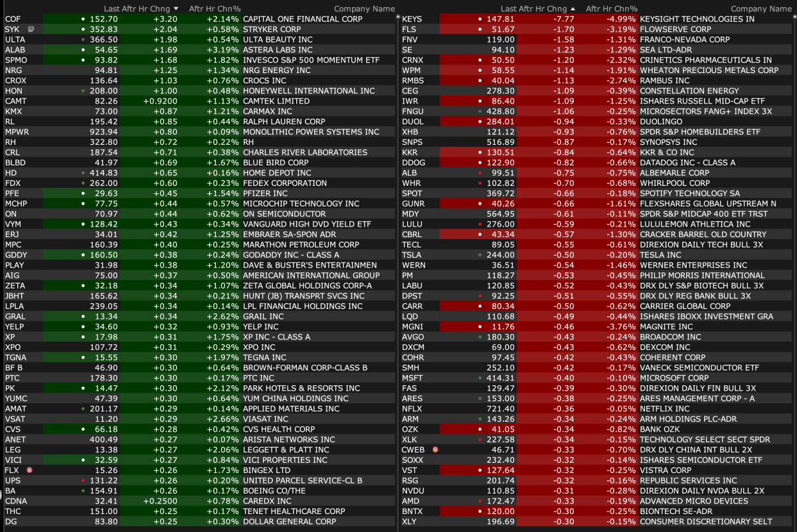This screenshot has height=532, width=797.
Task: Click the red alert icon beside CWEB
Action: click(435, 450)
